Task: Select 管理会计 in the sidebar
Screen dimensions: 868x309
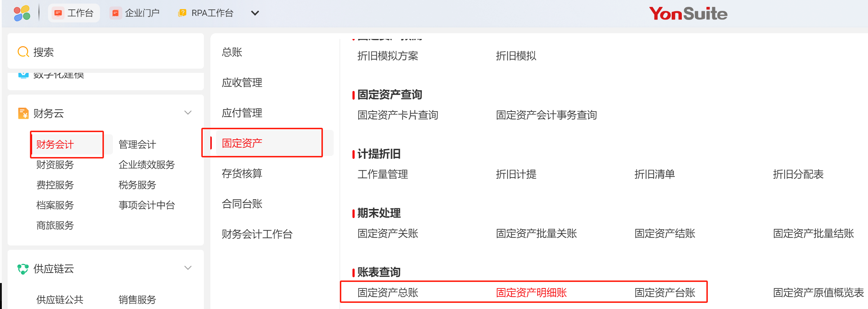Action: [137, 144]
